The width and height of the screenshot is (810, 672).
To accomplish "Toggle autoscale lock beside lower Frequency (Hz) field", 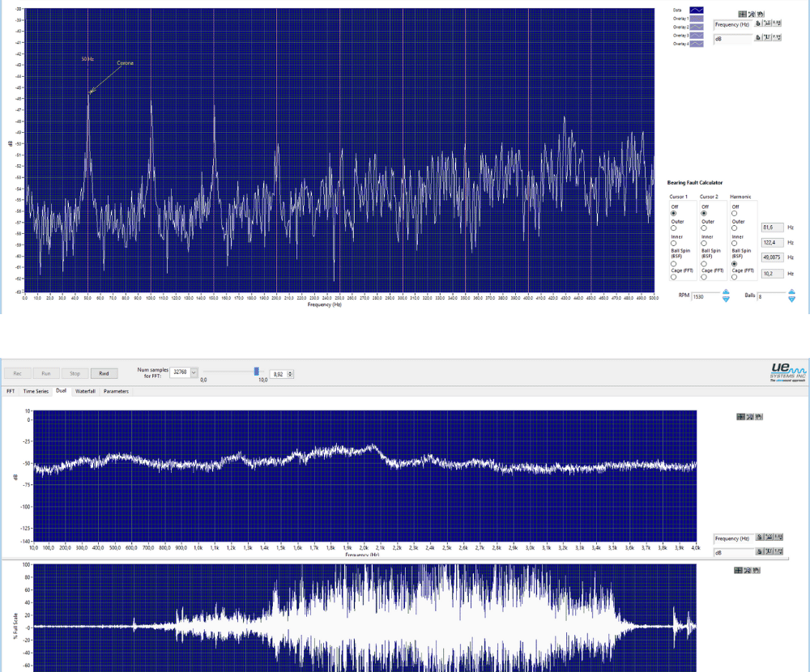I will tap(760, 537).
